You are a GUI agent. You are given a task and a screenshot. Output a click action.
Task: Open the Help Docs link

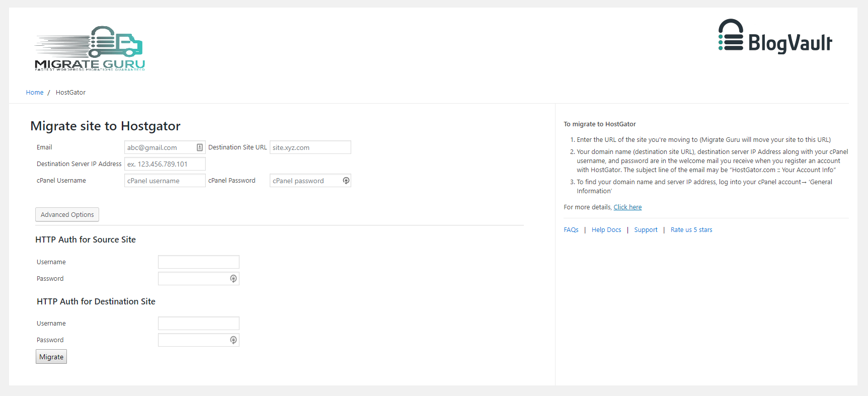[606, 230]
